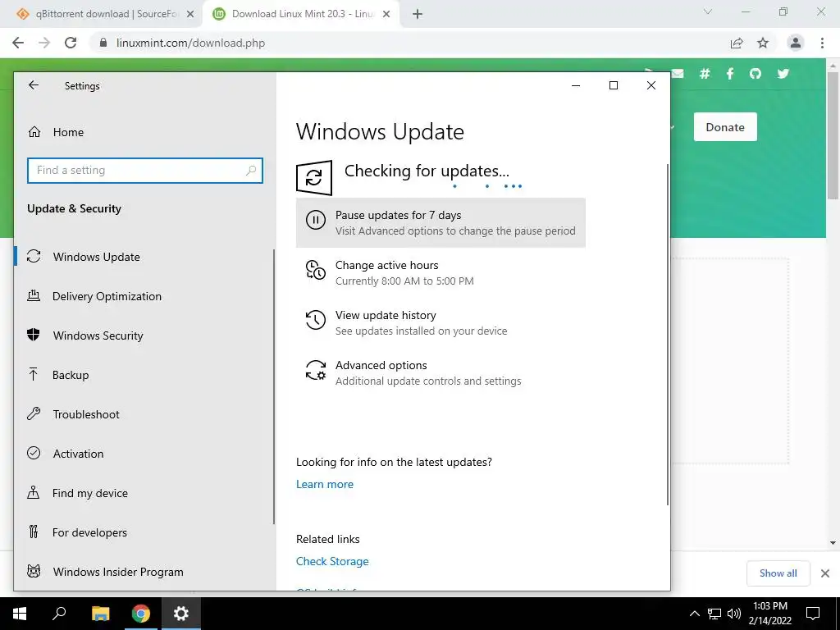Click Chrome's forward arrow
840x630 pixels.
[44, 43]
